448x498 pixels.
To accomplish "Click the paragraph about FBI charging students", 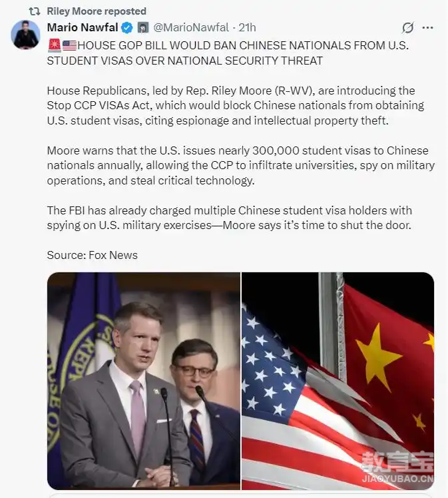I will [229, 218].
